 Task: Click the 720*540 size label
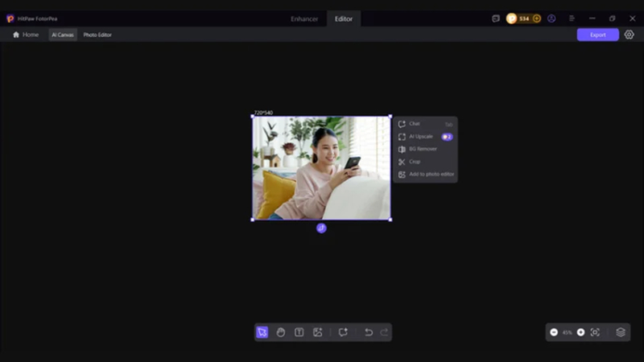click(263, 113)
